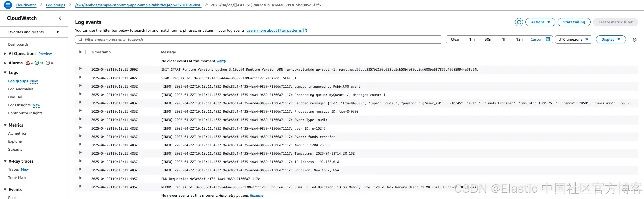
Task: Select the 1m time range
Action: pos(472,39)
